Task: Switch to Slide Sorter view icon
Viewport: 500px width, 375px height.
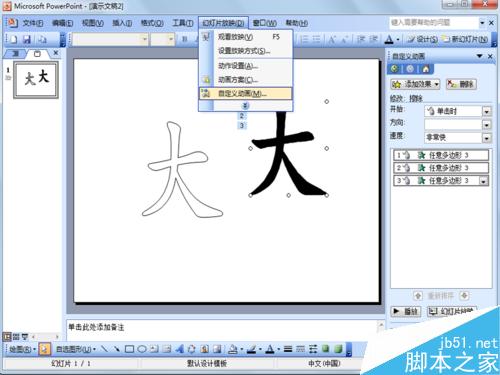Action: point(16,337)
